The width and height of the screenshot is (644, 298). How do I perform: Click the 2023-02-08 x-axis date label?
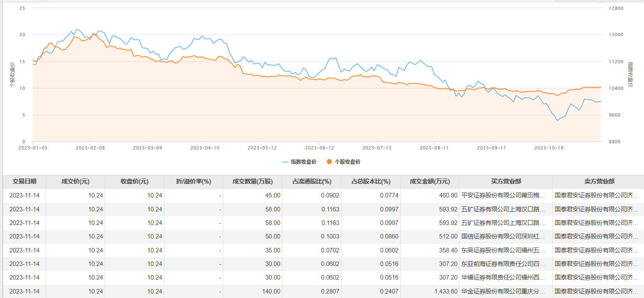[x=90, y=148]
